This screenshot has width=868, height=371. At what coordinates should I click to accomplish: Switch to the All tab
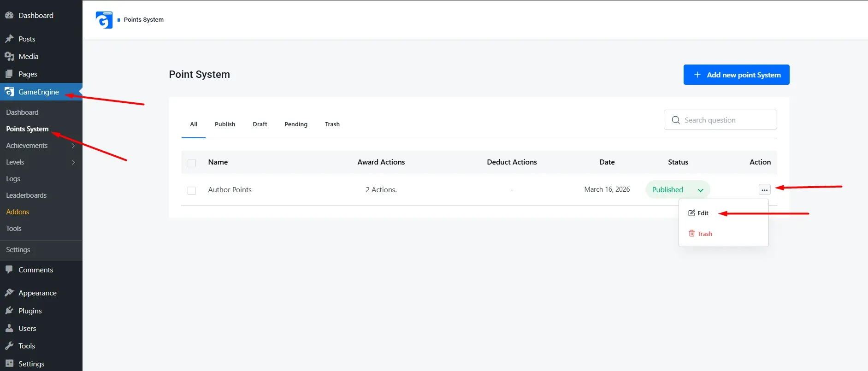pyautogui.click(x=194, y=124)
